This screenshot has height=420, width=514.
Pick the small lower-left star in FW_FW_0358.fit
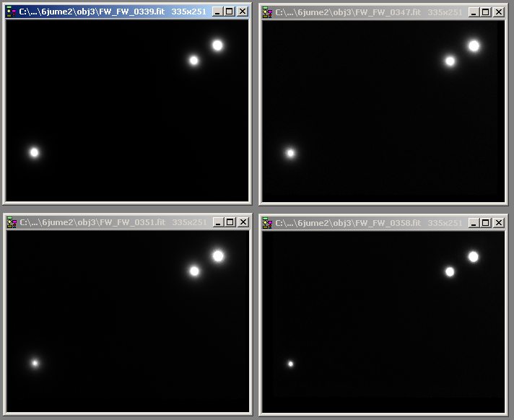tap(290, 364)
